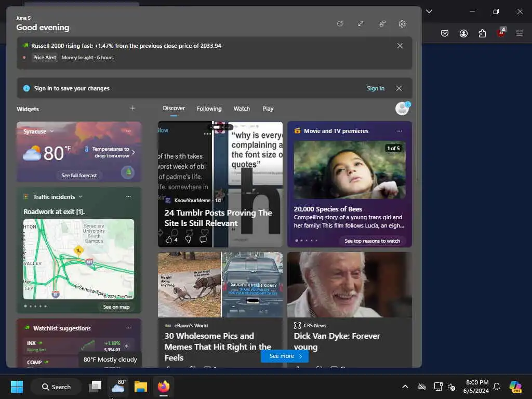Open widgets settings gear
The width and height of the screenshot is (532, 399).
(x=402, y=24)
